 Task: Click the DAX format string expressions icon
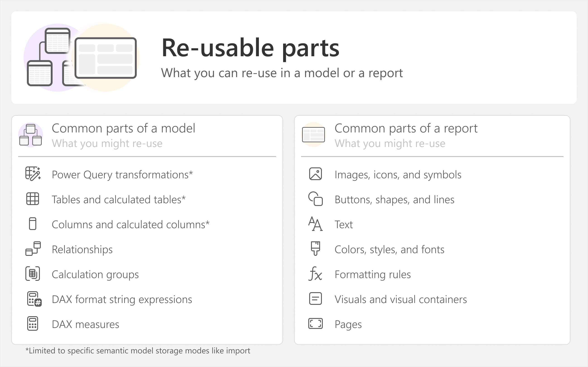click(34, 299)
